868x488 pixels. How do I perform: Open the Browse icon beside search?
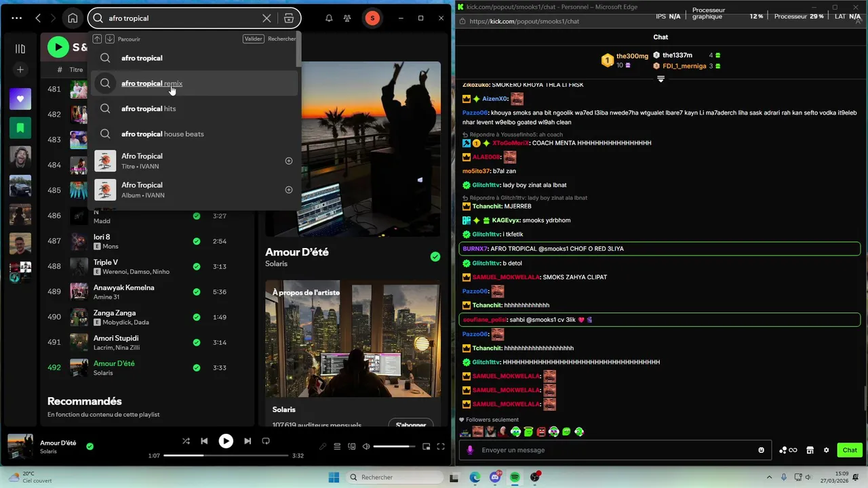(289, 18)
